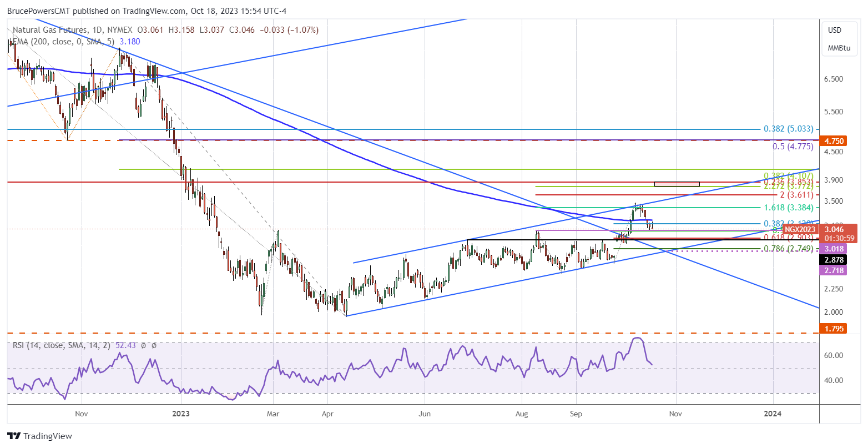The height and width of the screenshot is (448, 868).
Task: Click the 0.382 (5.033) Fibonacci label
Action: (x=788, y=129)
